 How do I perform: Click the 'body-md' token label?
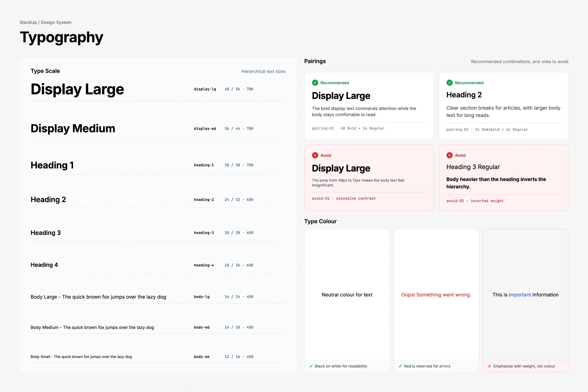coord(202,327)
